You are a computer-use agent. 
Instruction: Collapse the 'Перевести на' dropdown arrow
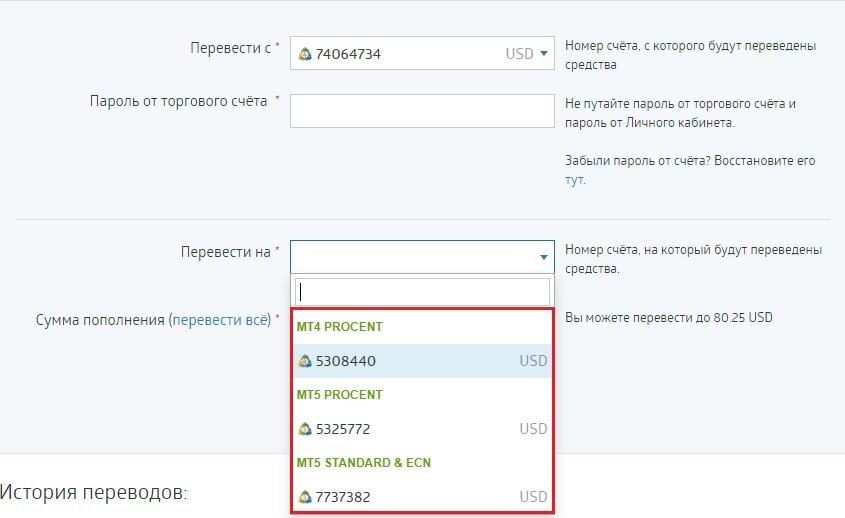(x=544, y=257)
